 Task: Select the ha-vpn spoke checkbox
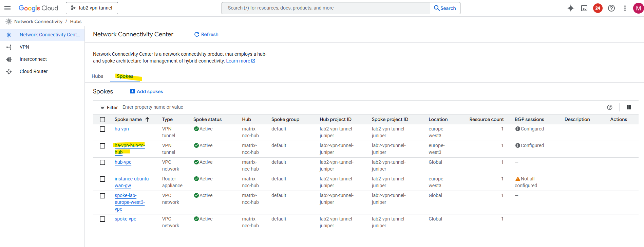tap(102, 129)
